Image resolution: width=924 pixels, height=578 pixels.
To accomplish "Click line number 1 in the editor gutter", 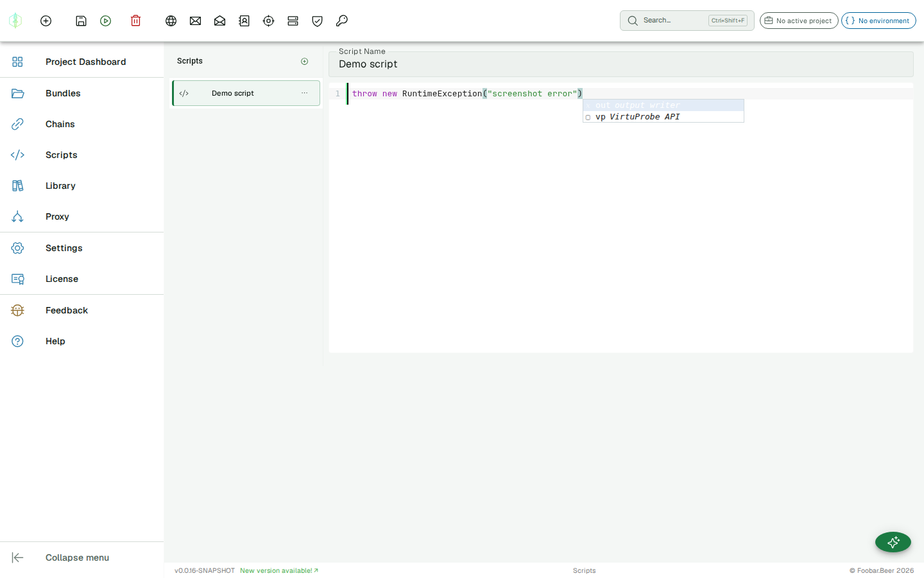I will coord(338,94).
